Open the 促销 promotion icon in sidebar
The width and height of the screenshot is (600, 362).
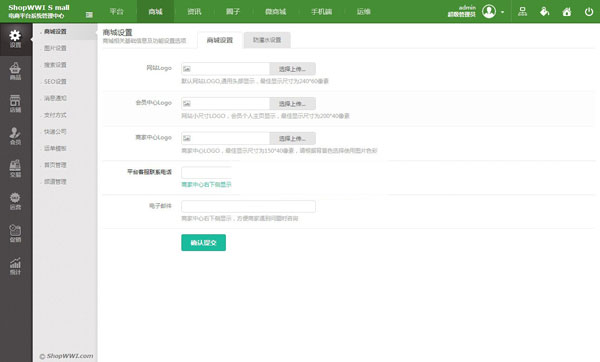[15, 234]
